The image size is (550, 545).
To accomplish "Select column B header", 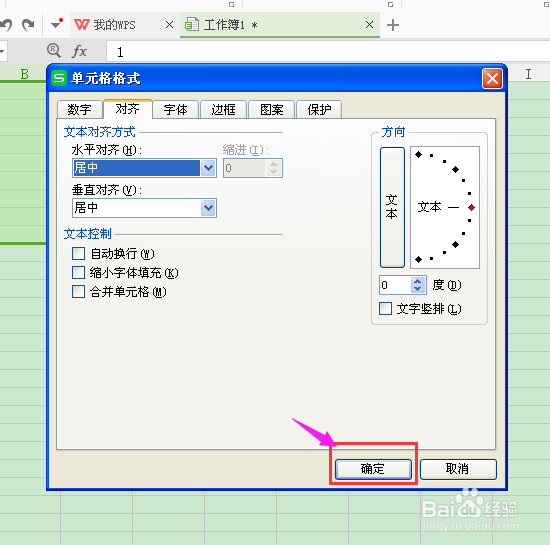I will [24, 74].
